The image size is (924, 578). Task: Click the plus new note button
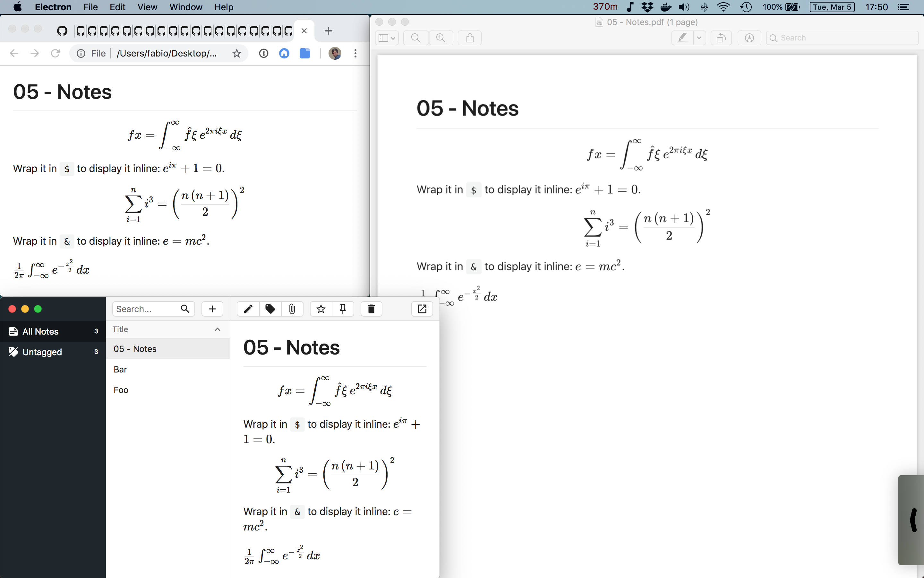pyautogui.click(x=212, y=309)
